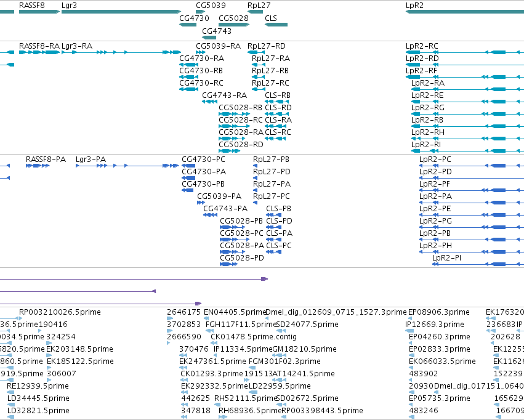Select EST RP003210026.5prime
This screenshot has height=420, width=524.
pyautogui.click(x=60, y=312)
